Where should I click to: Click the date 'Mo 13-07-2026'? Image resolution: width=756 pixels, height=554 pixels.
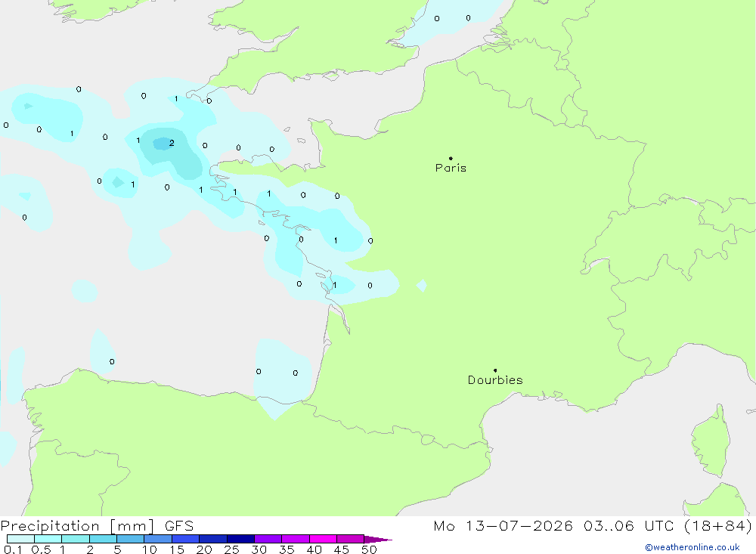[x=503, y=525]
